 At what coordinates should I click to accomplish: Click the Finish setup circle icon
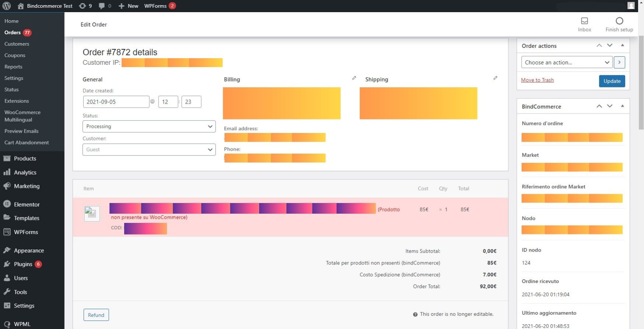[619, 21]
